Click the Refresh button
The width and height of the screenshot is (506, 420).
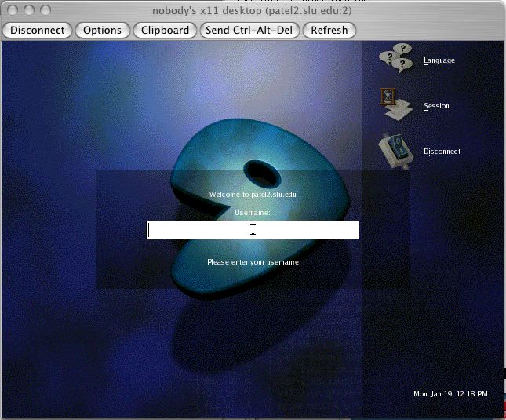tap(329, 30)
